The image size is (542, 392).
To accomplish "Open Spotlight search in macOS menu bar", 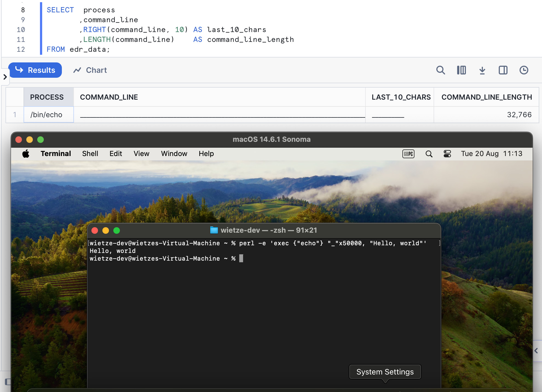I will coord(429,154).
